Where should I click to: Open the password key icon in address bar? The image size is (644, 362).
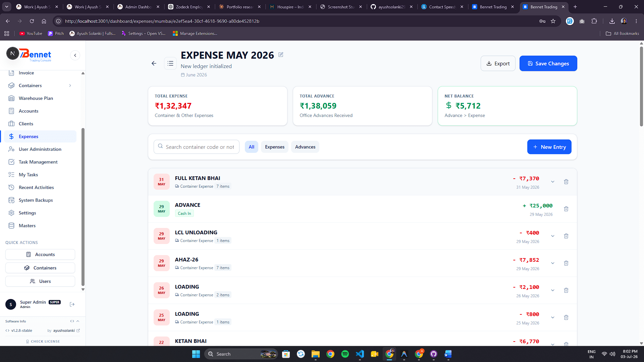(542, 21)
